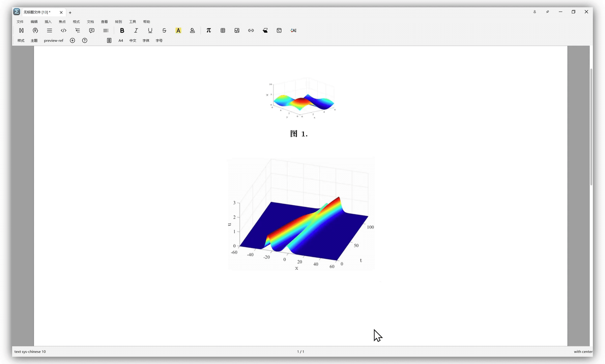Click the pi math formula icon
Screen dimensions: 605x364
click(209, 30)
